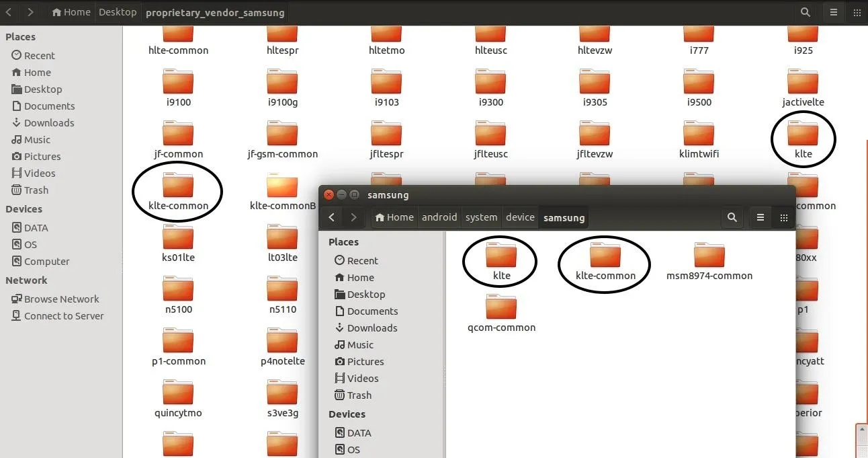Screen dimensions: 868x458
Task: Open the i9100 folder
Action: click(x=178, y=88)
